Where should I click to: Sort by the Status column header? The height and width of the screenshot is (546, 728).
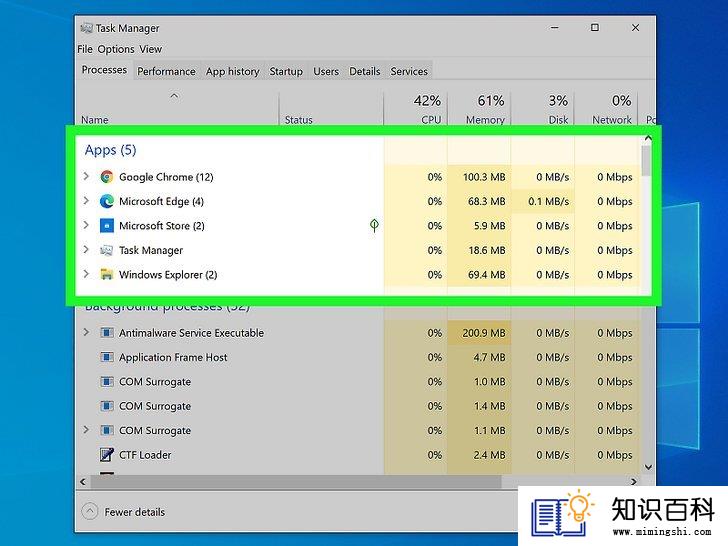(x=331, y=109)
